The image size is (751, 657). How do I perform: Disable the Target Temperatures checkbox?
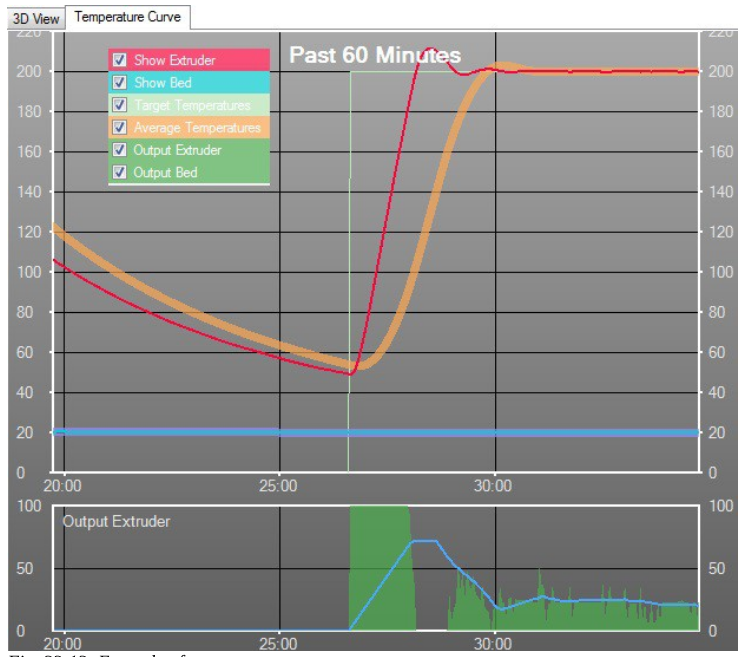120,105
